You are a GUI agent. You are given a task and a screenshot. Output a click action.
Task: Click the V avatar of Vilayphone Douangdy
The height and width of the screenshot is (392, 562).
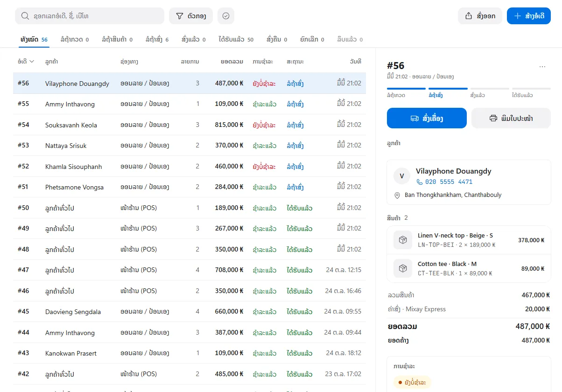click(401, 176)
